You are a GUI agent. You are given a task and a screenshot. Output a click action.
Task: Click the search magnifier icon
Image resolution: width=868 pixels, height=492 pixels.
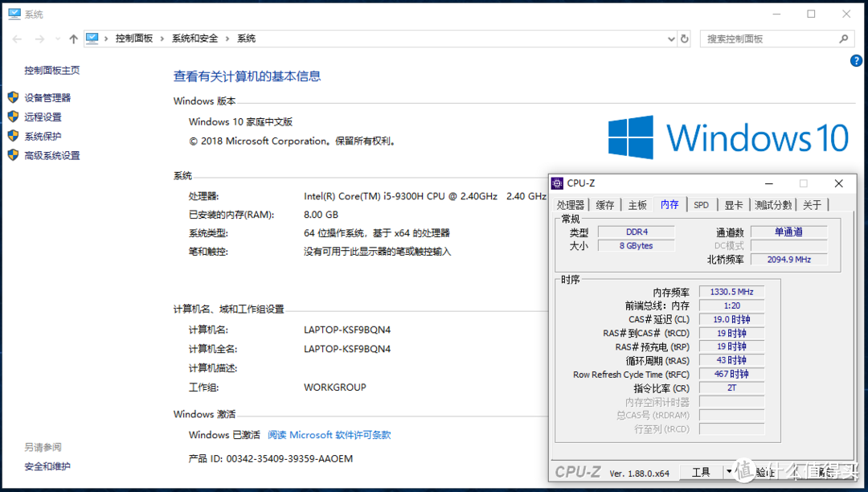pos(844,39)
